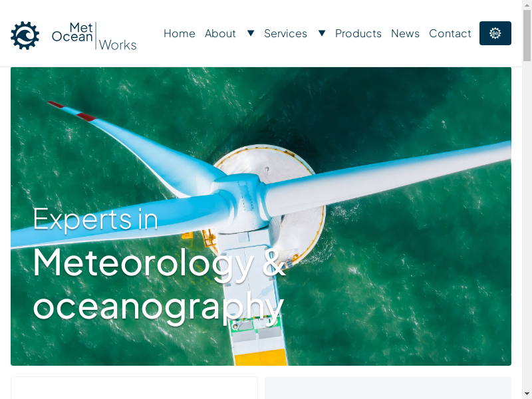Click the vertical scrollbar thumb
This screenshot has width=532, height=399.
click(x=527, y=36)
